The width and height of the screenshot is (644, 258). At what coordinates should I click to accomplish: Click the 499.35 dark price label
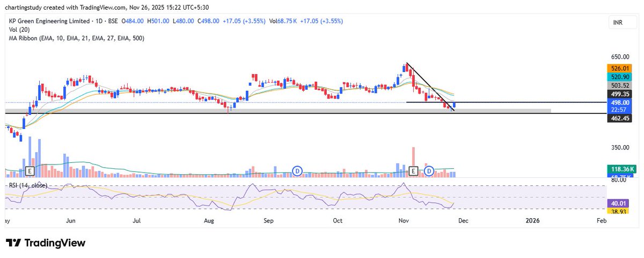click(x=618, y=94)
